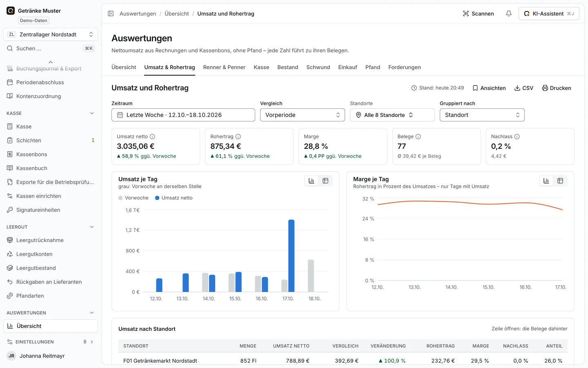Click the CSV export button
This screenshot has width=588, height=368.
[x=524, y=88]
